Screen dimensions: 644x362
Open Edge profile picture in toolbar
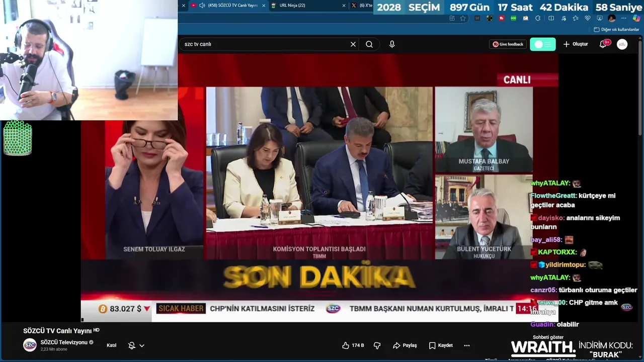(612, 18)
